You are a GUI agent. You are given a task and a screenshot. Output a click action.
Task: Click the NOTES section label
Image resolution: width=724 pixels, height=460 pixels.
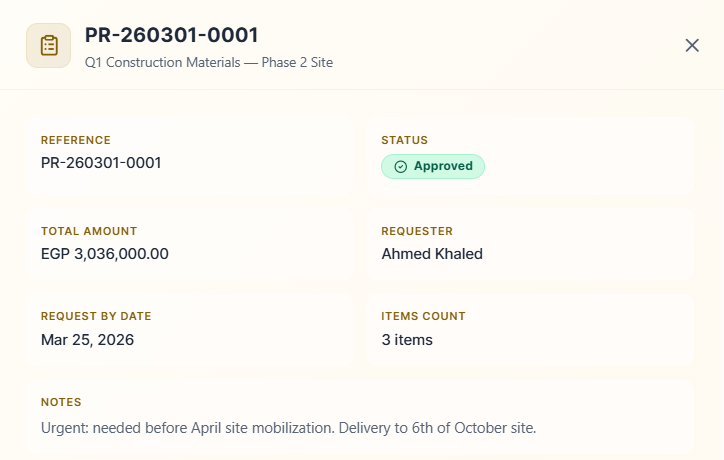tap(61, 402)
